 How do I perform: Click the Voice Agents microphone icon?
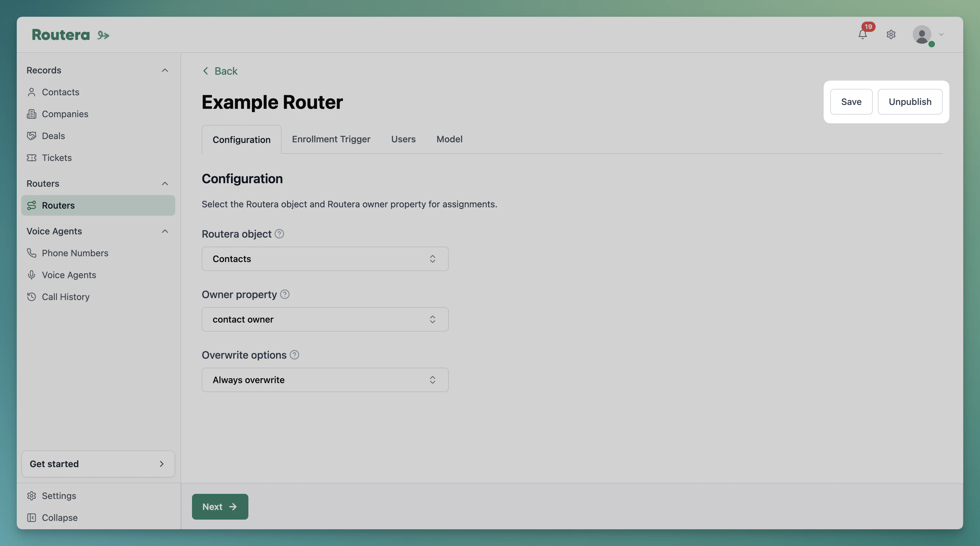32,275
